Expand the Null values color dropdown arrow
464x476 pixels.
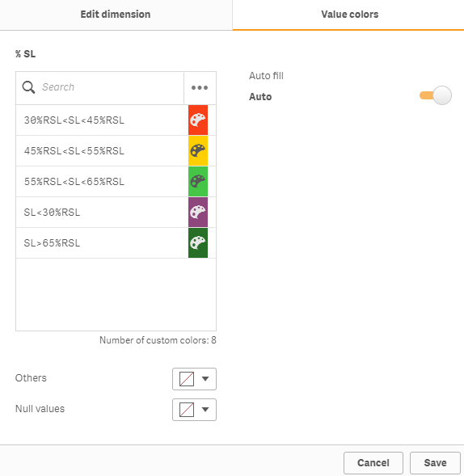(x=205, y=410)
